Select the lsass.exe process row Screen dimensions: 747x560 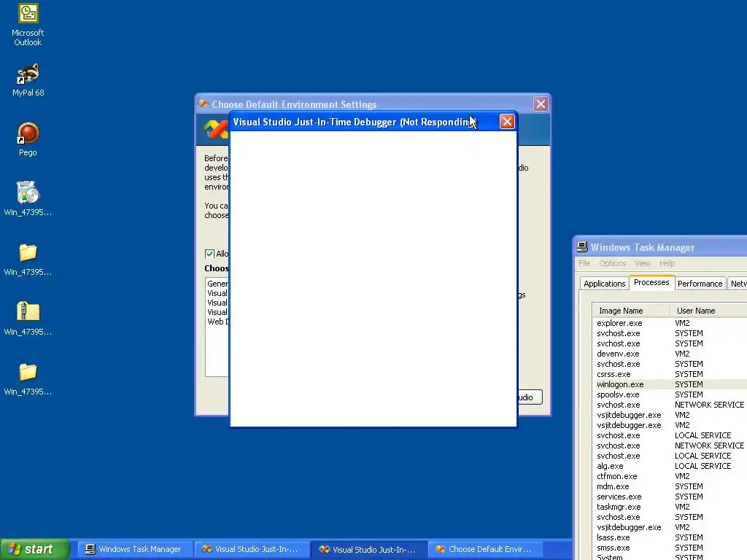click(x=670, y=537)
